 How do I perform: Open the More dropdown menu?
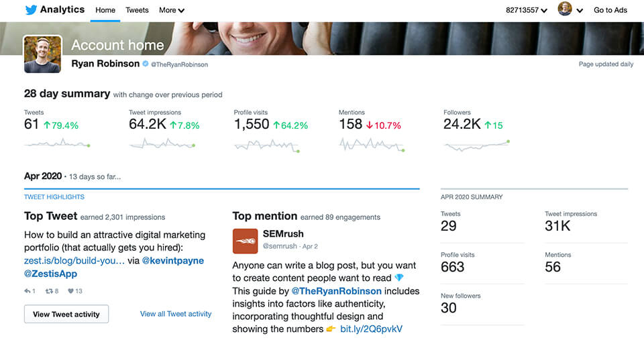(171, 10)
